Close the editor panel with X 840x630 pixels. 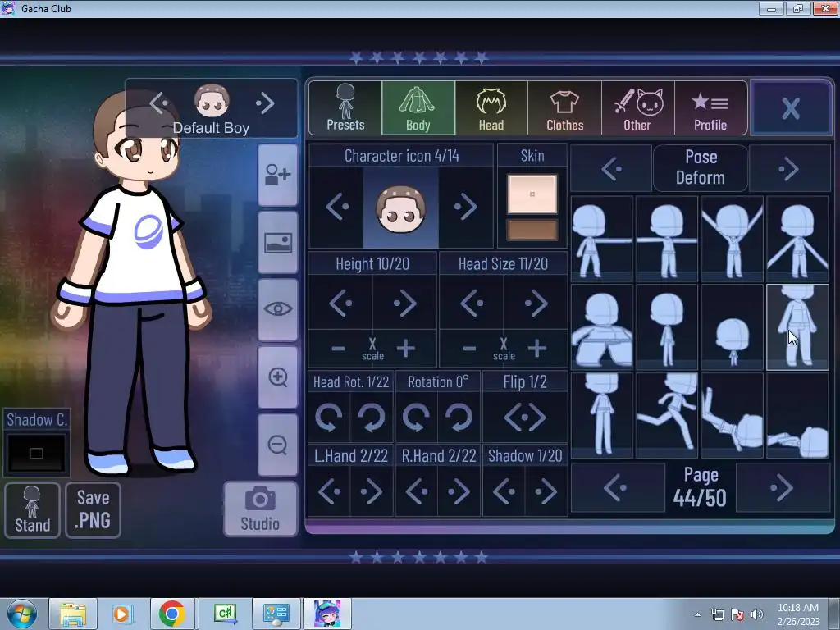click(x=791, y=108)
